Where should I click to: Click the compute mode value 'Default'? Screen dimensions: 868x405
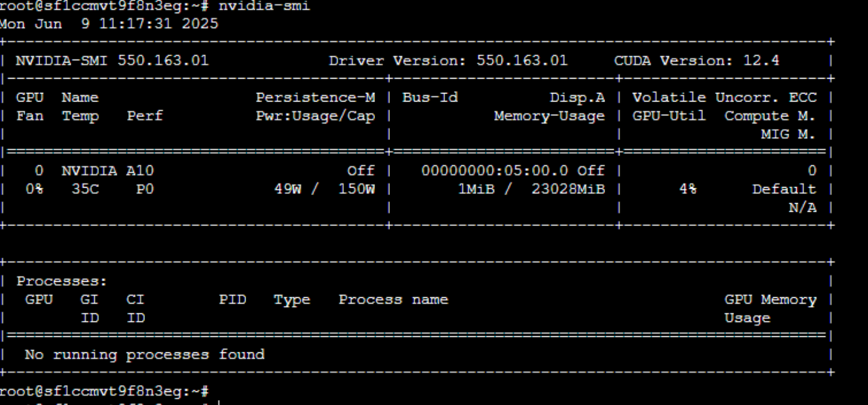tap(784, 189)
